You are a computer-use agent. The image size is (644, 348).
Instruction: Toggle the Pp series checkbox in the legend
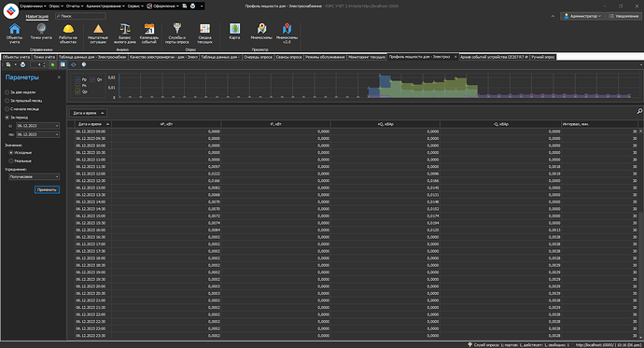[x=78, y=79]
